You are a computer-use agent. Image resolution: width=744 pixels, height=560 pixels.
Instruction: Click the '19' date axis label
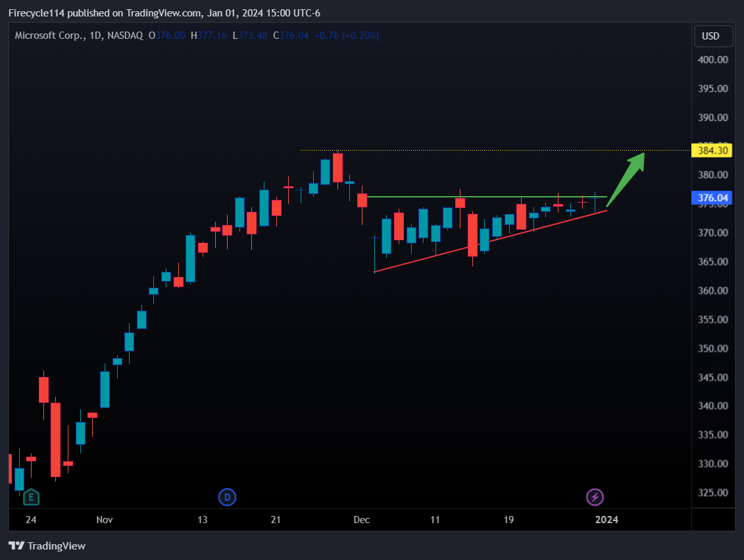coord(508,520)
